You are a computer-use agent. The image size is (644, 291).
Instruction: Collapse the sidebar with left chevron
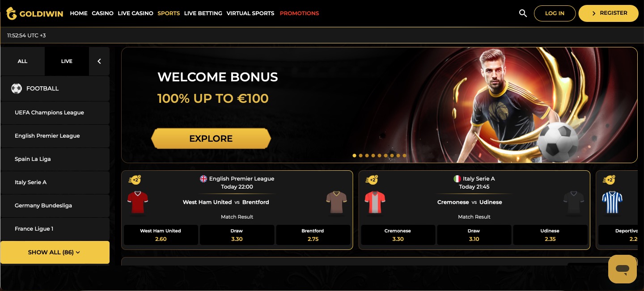point(99,61)
